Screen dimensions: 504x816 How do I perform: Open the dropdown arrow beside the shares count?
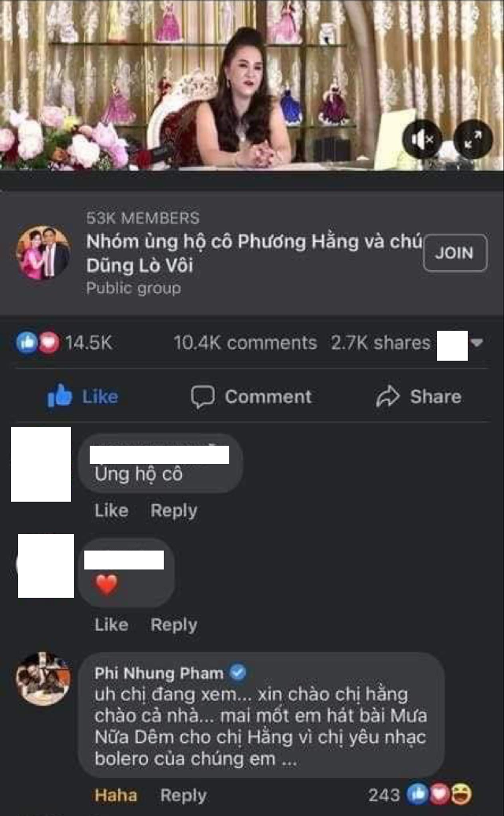(x=477, y=343)
